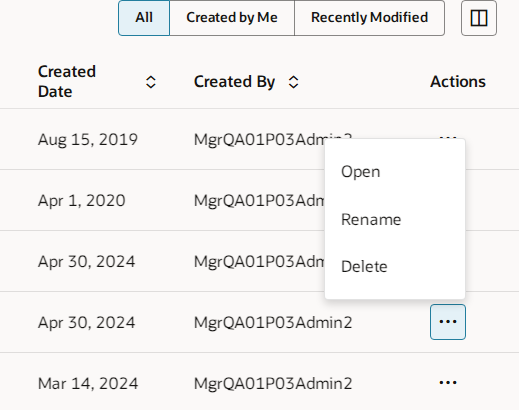
Task: Click the Actions column header
Action: (x=458, y=82)
